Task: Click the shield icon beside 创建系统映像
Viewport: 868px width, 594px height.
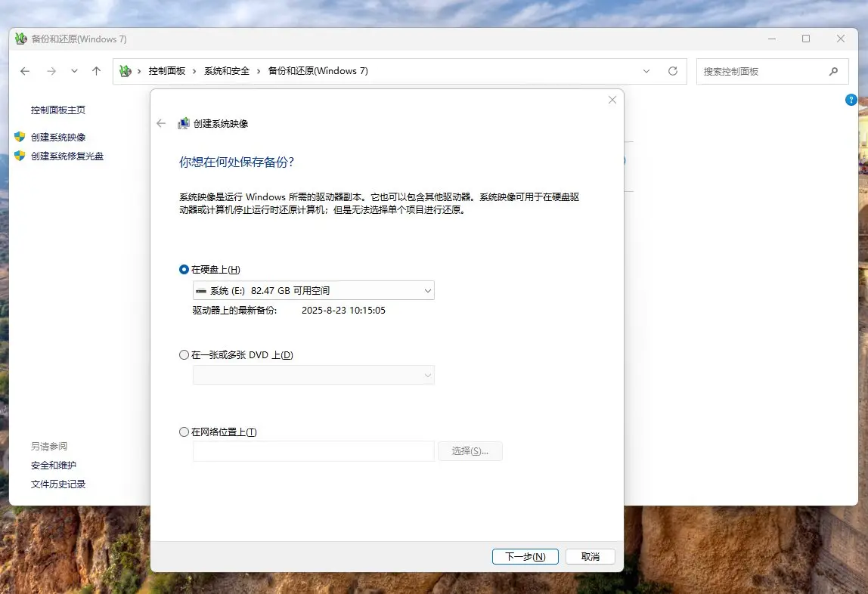Action: [20, 137]
